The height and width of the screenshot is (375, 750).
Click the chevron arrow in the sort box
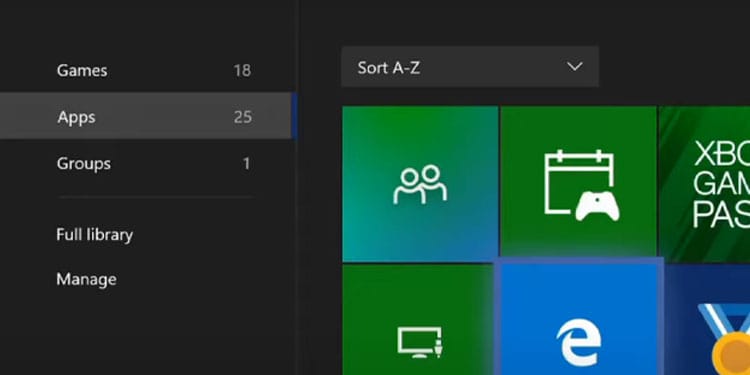[574, 67]
